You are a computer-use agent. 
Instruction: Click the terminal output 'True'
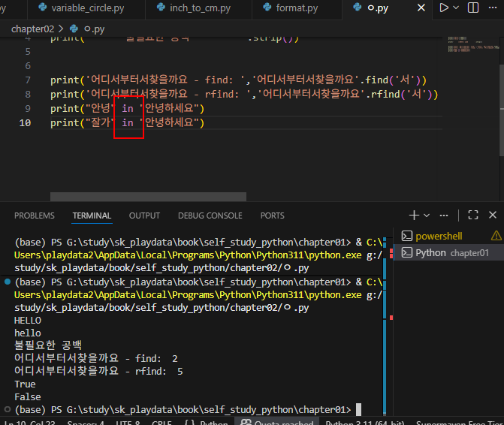click(x=25, y=384)
